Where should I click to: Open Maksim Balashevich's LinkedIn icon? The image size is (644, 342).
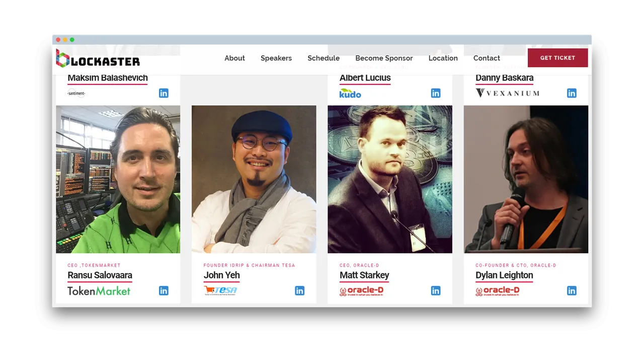tap(164, 93)
